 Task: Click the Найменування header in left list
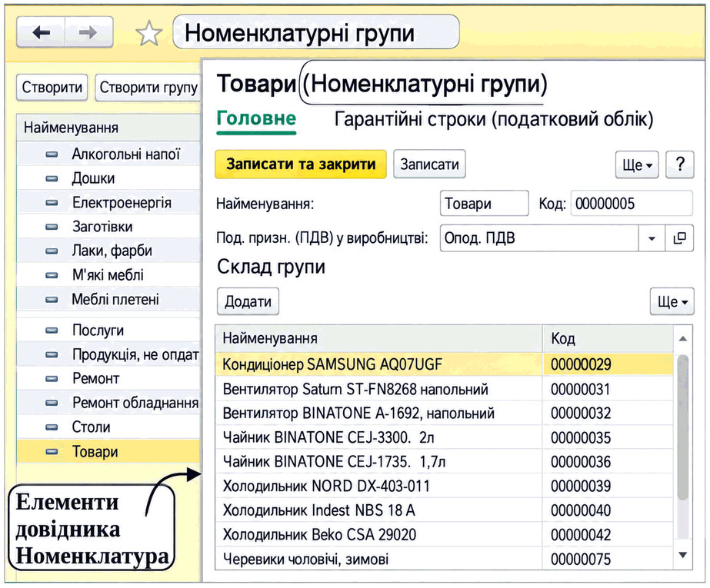pyautogui.click(x=108, y=128)
